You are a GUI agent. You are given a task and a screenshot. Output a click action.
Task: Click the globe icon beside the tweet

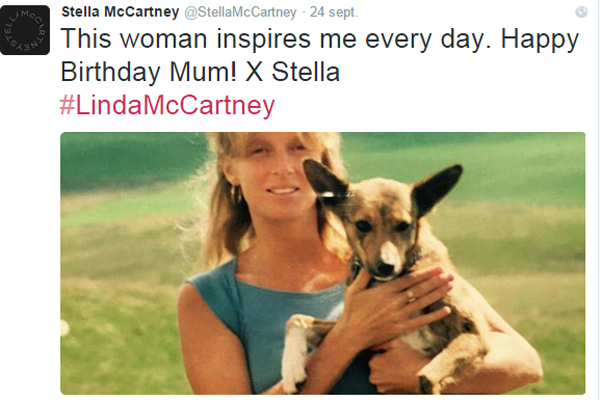[x=581, y=12]
